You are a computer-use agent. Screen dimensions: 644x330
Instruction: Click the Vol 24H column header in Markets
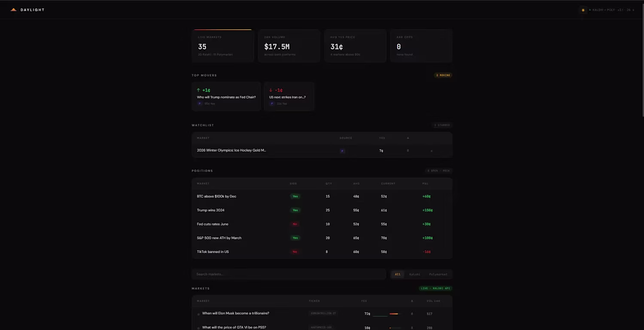433,301
